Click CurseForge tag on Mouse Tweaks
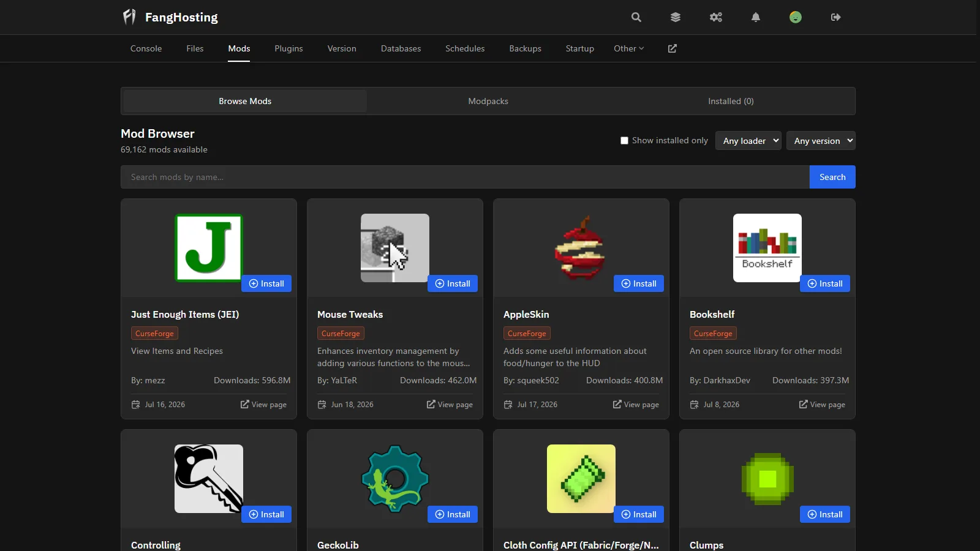980x551 pixels. click(341, 334)
